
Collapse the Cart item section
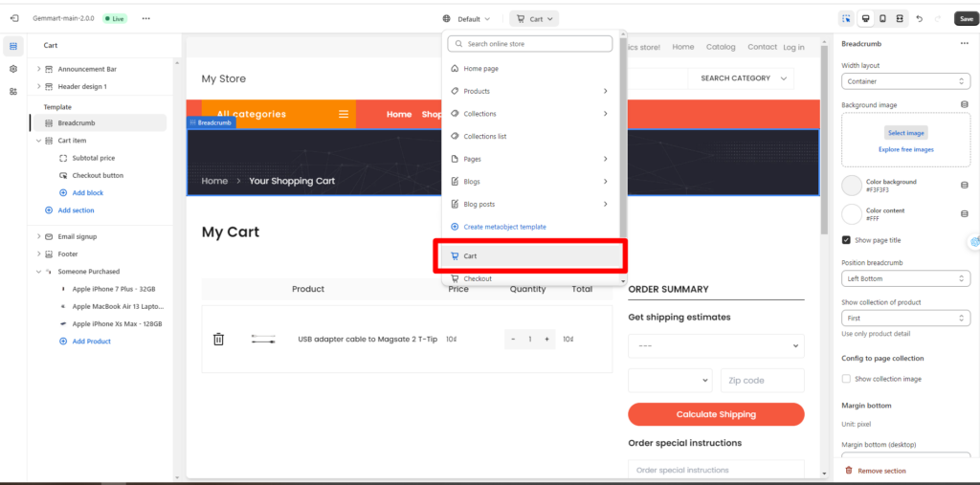coord(38,141)
